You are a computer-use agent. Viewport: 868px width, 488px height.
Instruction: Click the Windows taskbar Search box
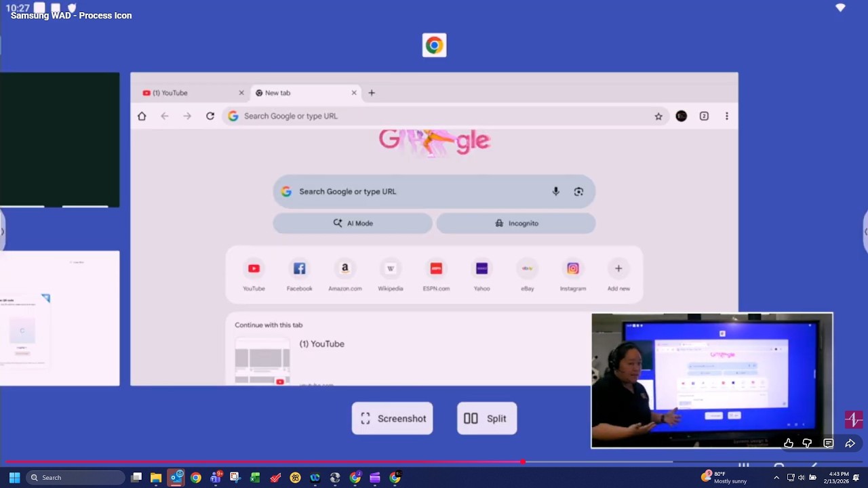click(x=76, y=478)
